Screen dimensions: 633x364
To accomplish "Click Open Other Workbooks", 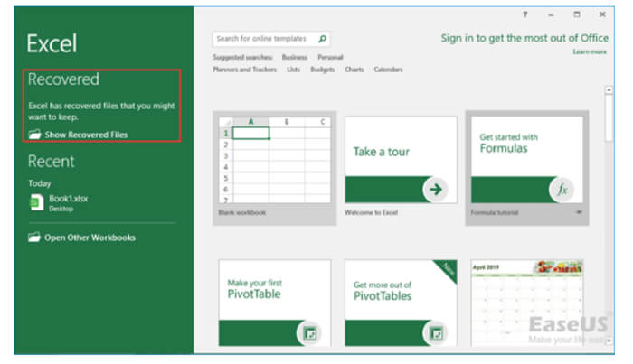I will [x=90, y=238].
